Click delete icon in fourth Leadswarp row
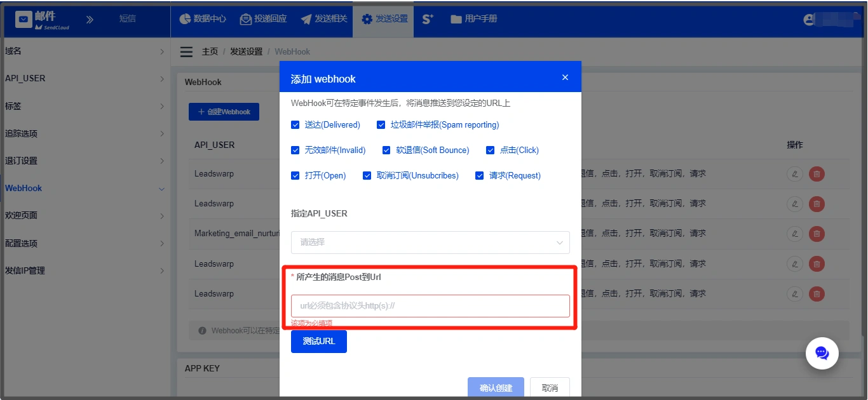Viewport: 868px width, 400px height. click(x=817, y=263)
